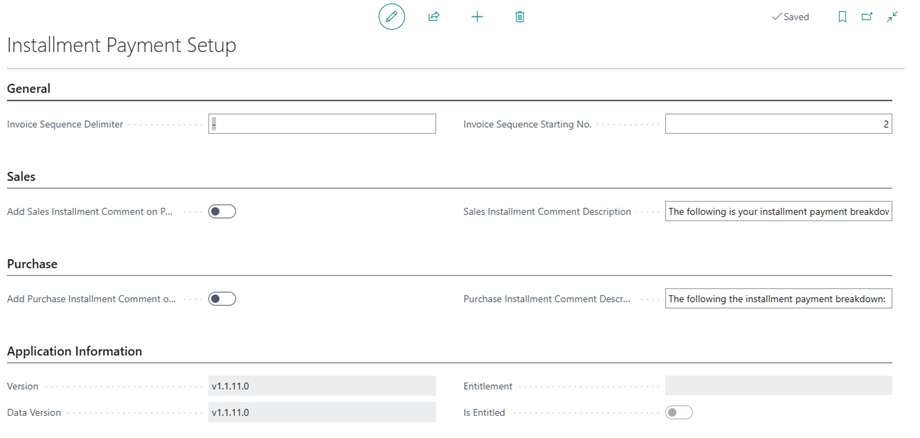Collapse the Sales section header
920x438 pixels.
point(21,176)
